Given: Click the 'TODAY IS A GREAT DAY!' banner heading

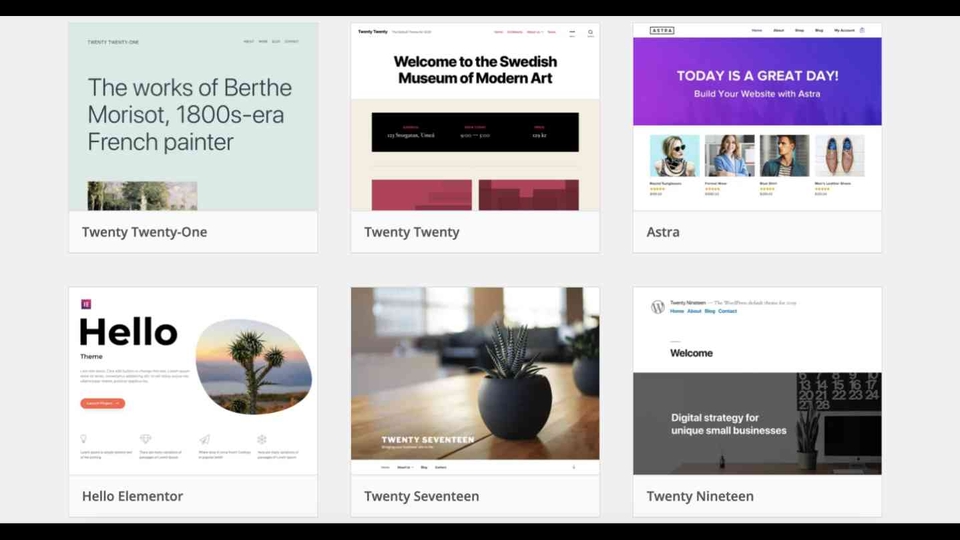Looking at the screenshot, I should [757, 76].
